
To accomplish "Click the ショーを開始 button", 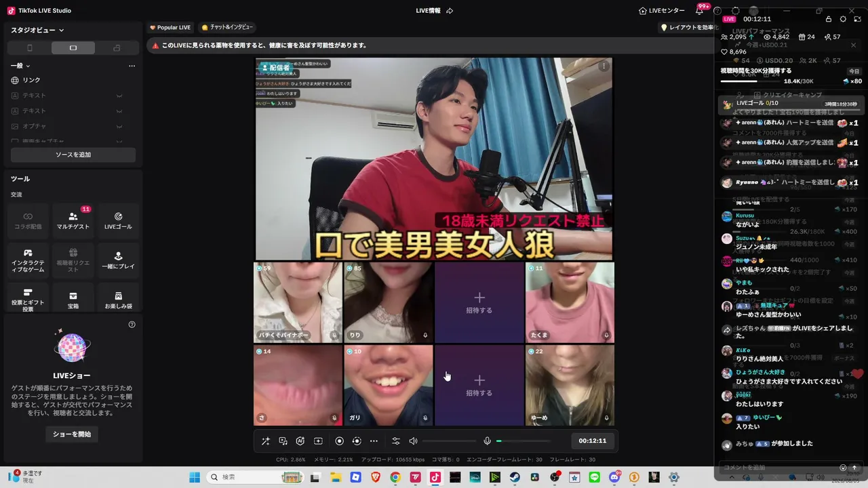I will pyautogui.click(x=72, y=434).
